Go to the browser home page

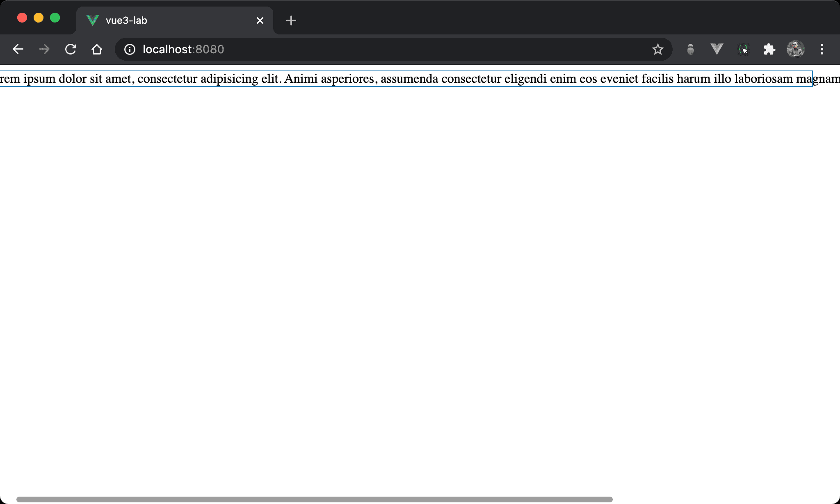pyautogui.click(x=97, y=50)
